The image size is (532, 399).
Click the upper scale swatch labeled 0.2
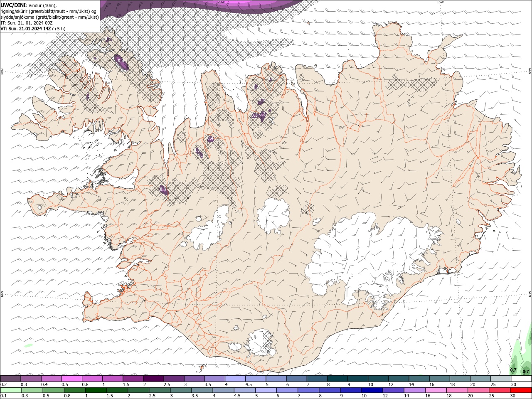10,379
